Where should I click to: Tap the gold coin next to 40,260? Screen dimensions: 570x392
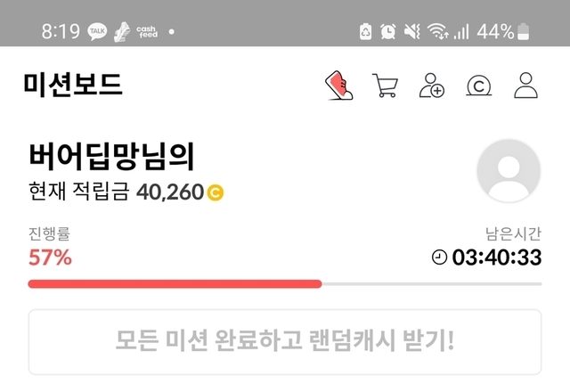(216, 192)
